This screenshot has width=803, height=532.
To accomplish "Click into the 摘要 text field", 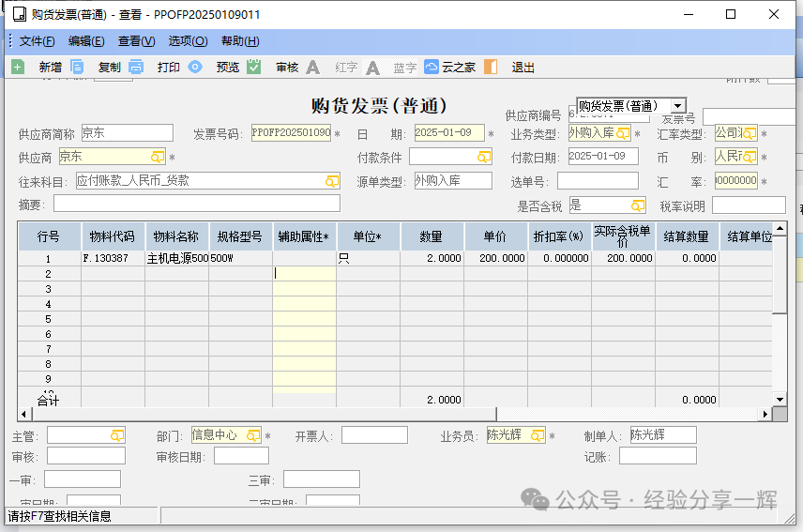I will tap(196, 204).
